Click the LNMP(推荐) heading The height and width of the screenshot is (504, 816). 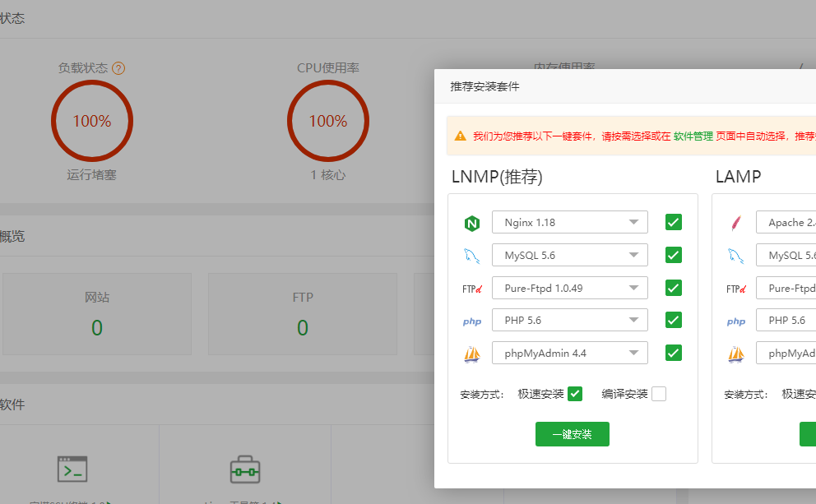point(497,177)
